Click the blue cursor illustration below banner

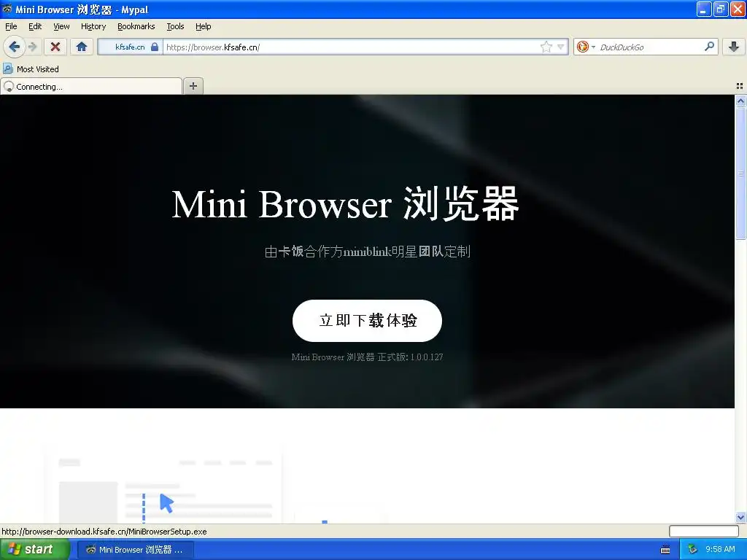(x=166, y=503)
